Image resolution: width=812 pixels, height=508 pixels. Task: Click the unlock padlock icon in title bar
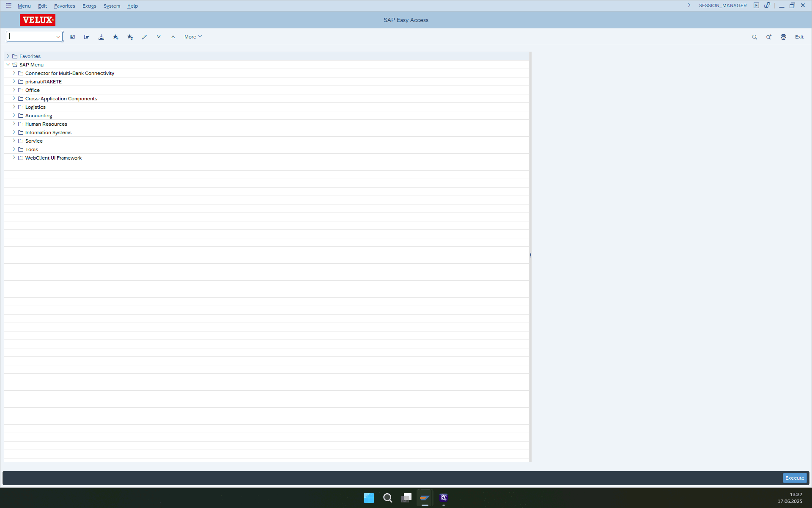click(x=767, y=6)
